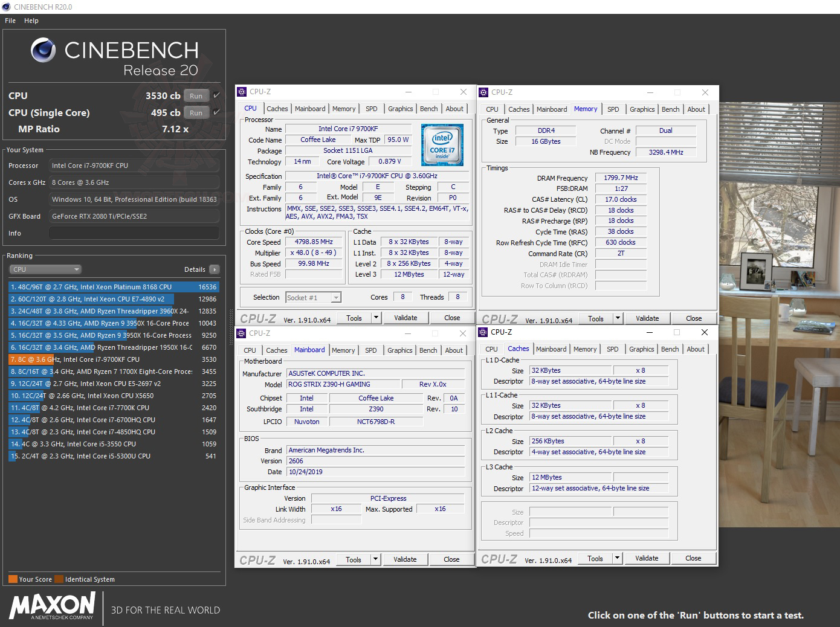
Task: Minimize the Caches CPU-Z window
Action: 650,332
